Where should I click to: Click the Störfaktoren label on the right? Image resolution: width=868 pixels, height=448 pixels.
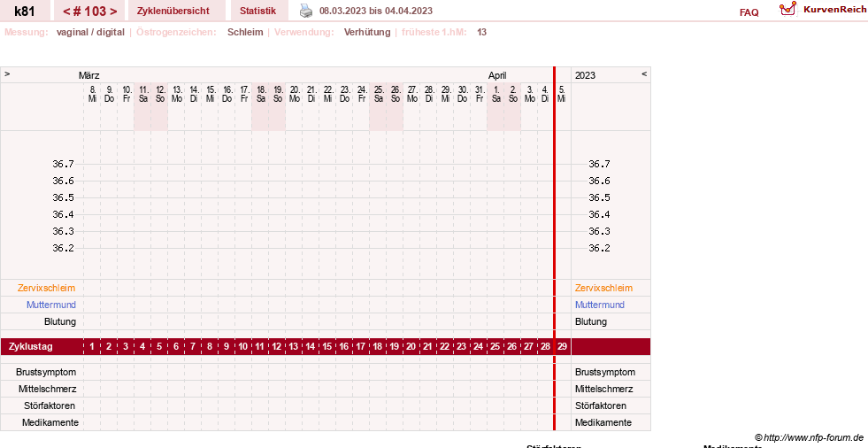click(x=601, y=406)
